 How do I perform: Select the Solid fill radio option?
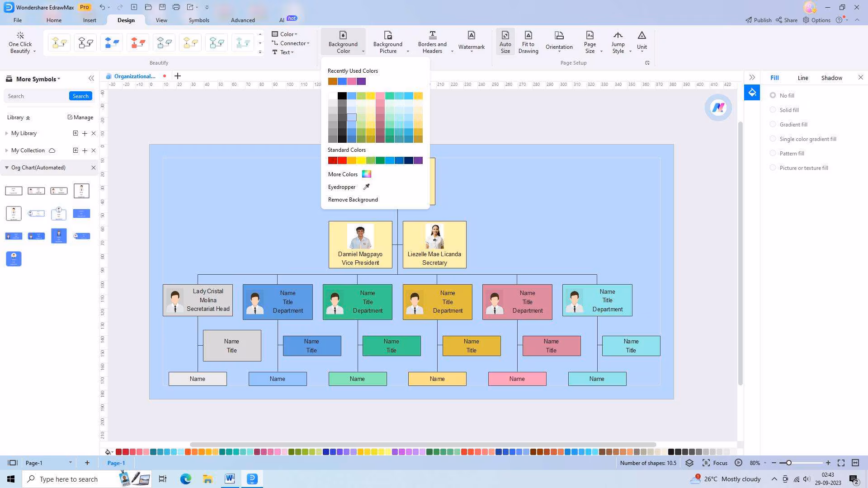click(x=773, y=110)
